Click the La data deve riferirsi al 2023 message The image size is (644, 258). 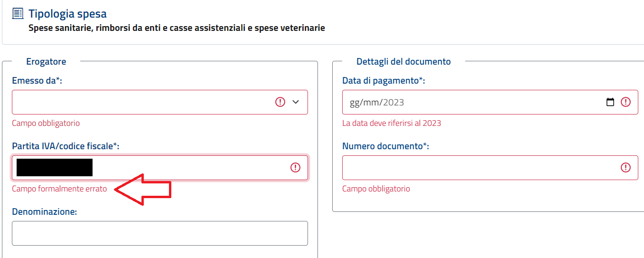[x=392, y=123]
